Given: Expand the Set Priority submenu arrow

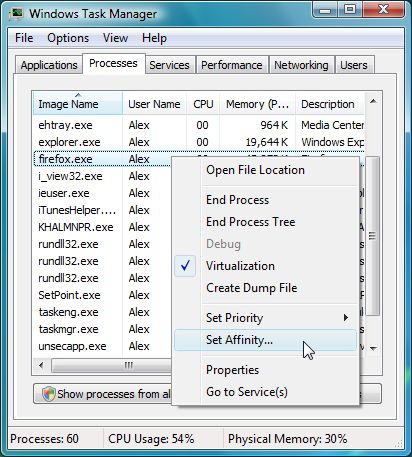Looking at the screenshot, I should pos(346,317).
